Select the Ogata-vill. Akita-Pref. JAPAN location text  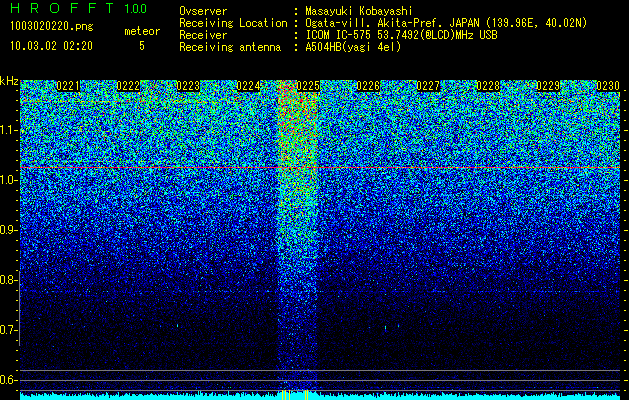tap(446, 23)
